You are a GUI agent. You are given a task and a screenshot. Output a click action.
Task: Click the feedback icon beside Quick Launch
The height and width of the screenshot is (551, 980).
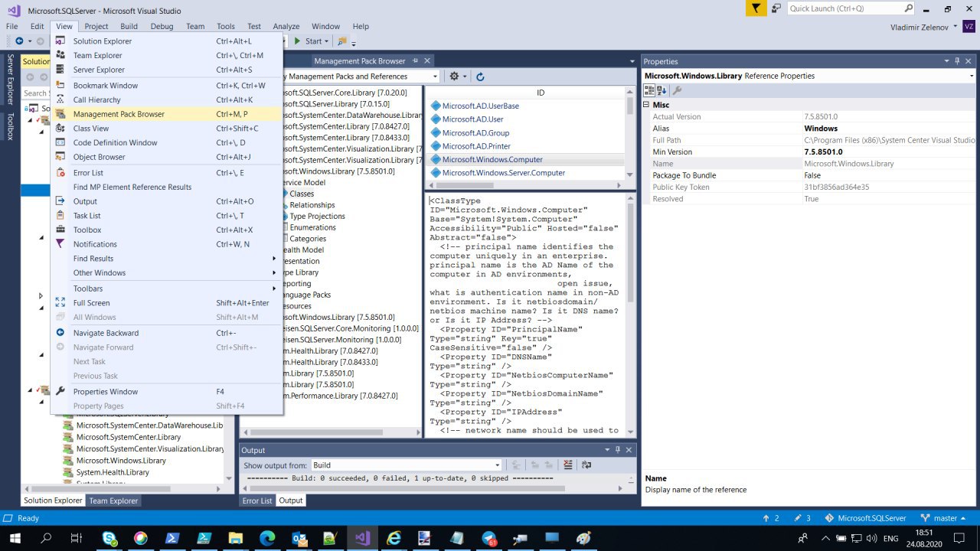tap(776, 8)
